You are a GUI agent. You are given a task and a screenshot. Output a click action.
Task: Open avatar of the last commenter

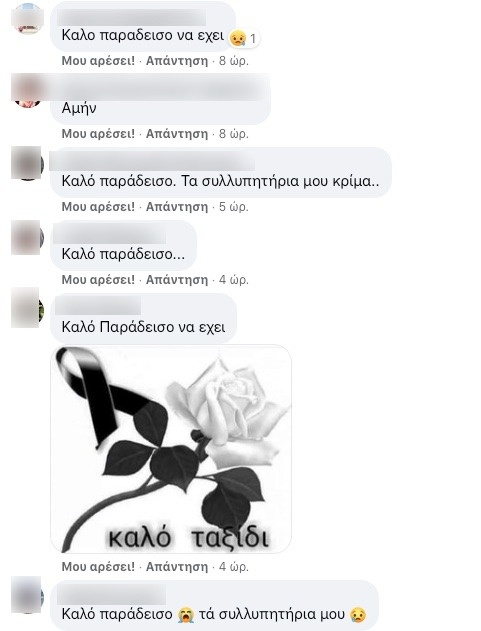(x=27, y=596)
